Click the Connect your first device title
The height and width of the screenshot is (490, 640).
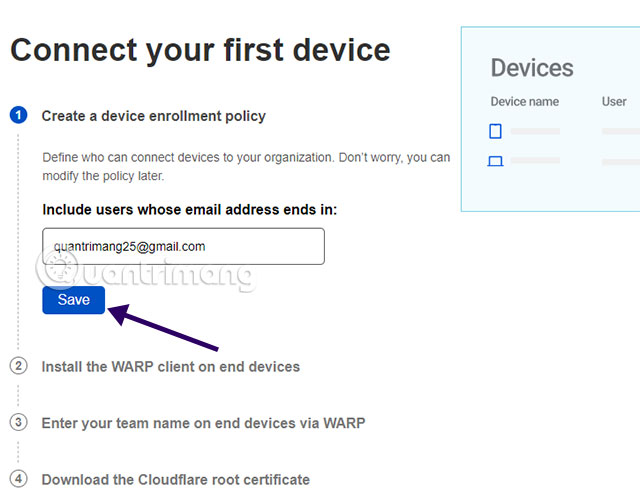(200, 50)
